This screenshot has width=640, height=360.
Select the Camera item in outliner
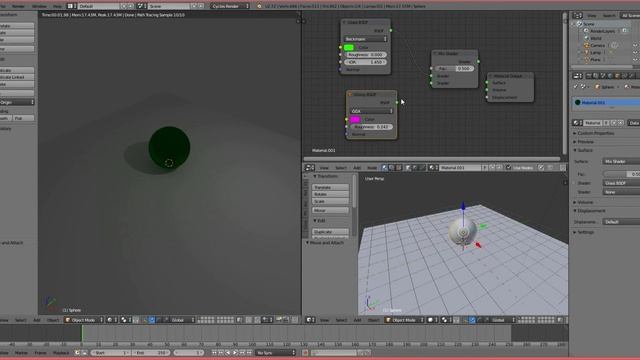tap(598, 45)
